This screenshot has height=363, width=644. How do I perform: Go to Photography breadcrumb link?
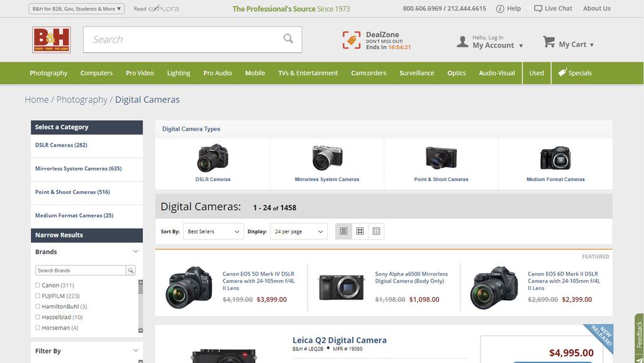(82, 100)
